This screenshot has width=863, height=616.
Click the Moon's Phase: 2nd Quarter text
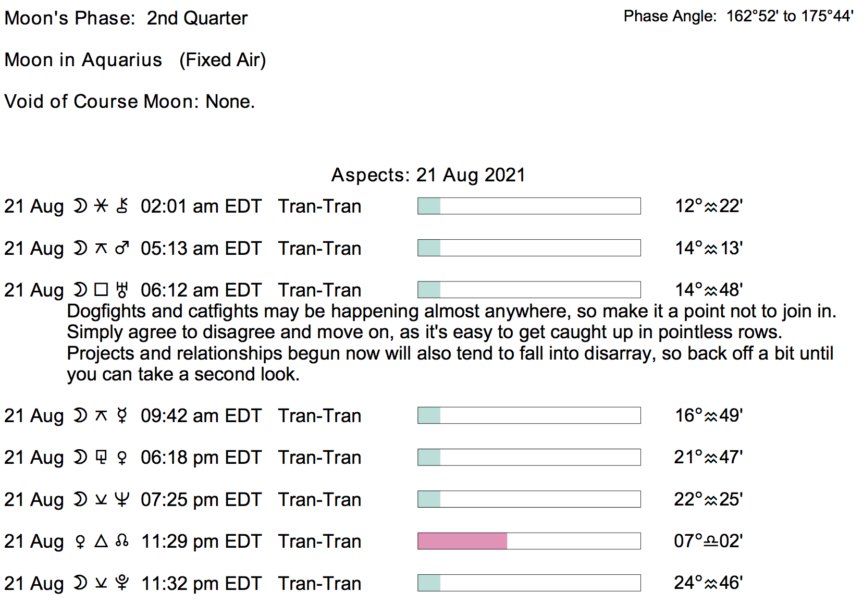pyautogui.click(x=126, y=18)
